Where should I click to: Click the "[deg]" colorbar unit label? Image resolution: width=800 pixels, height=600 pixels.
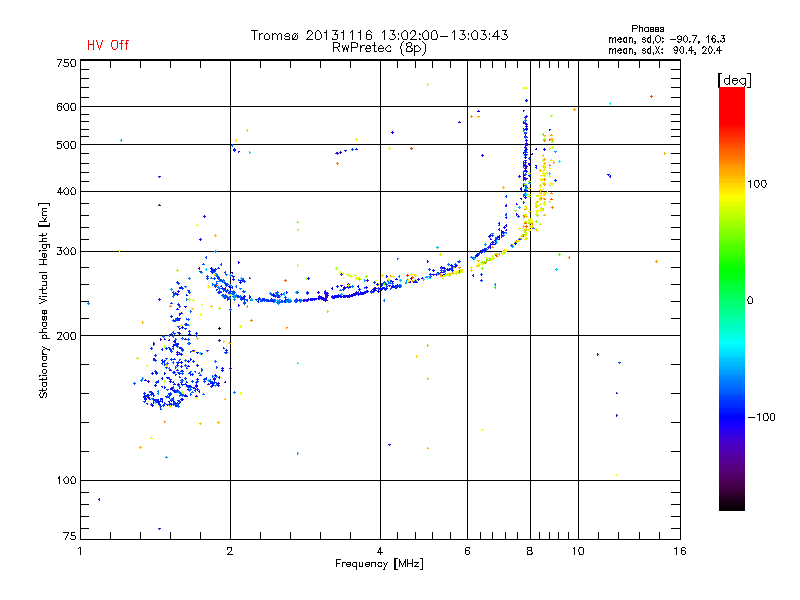[734, 80]
